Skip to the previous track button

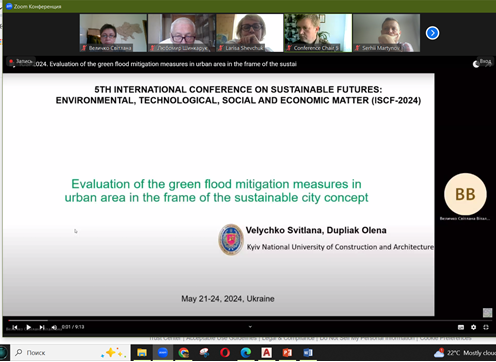click(15, 327)
